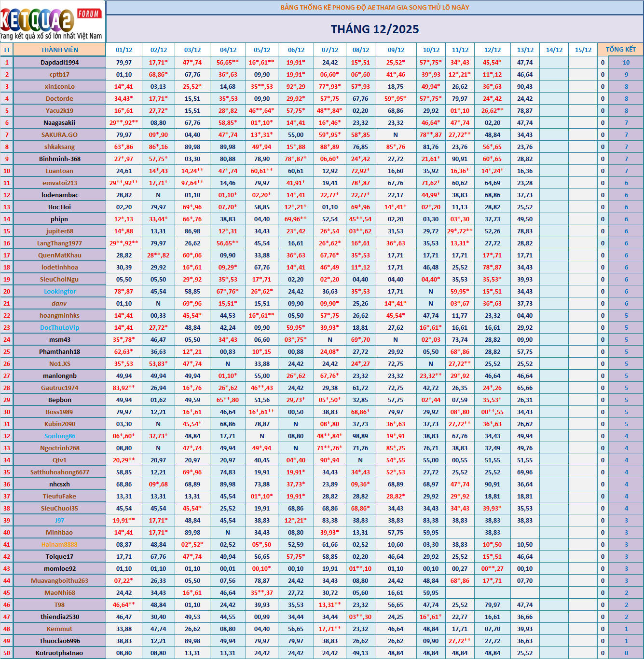Image resolution: width=644 pixels, height=659 pixels.
Task: Click the TT ranking column header
Action: point(7,50)
